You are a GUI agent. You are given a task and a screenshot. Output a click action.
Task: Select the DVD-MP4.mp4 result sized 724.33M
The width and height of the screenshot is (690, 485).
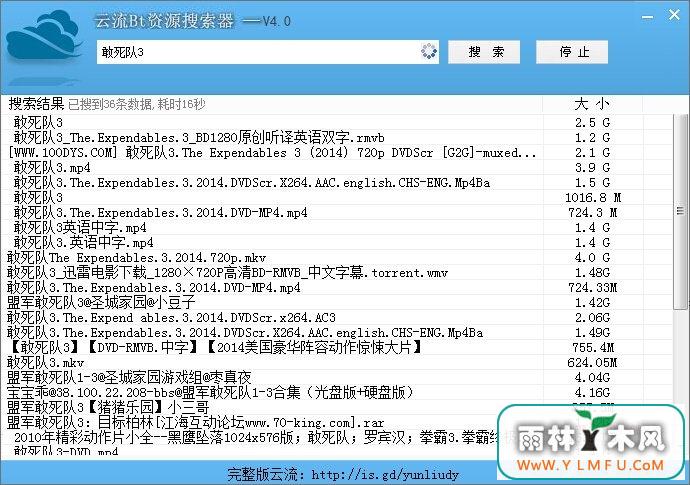(x=154, y=287)
